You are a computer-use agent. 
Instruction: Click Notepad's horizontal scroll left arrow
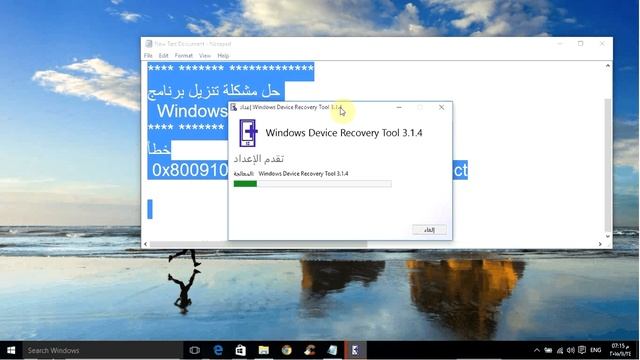146,244
